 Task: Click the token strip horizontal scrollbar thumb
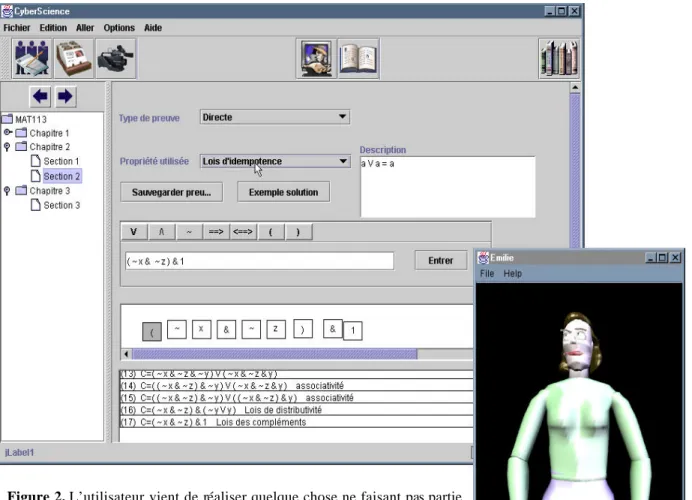tap(275, 353)
